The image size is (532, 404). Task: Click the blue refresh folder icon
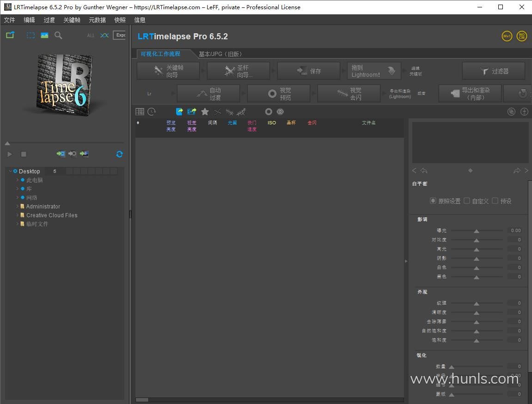click(x=119, y=154)
